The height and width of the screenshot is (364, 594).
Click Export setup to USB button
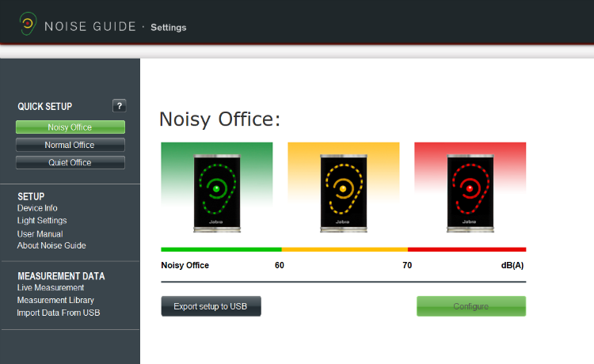click(x=211, y=306)
